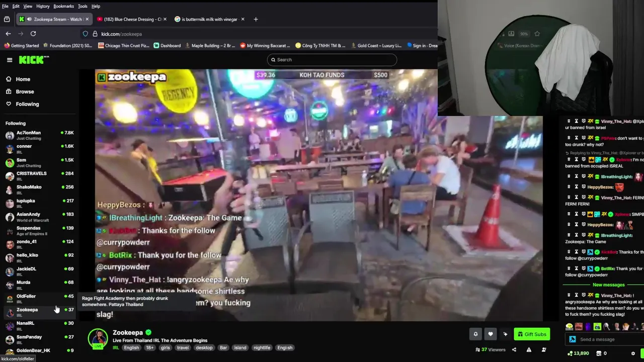
Task: Open the channel shop icon
Action: click(x=598, y=353)
